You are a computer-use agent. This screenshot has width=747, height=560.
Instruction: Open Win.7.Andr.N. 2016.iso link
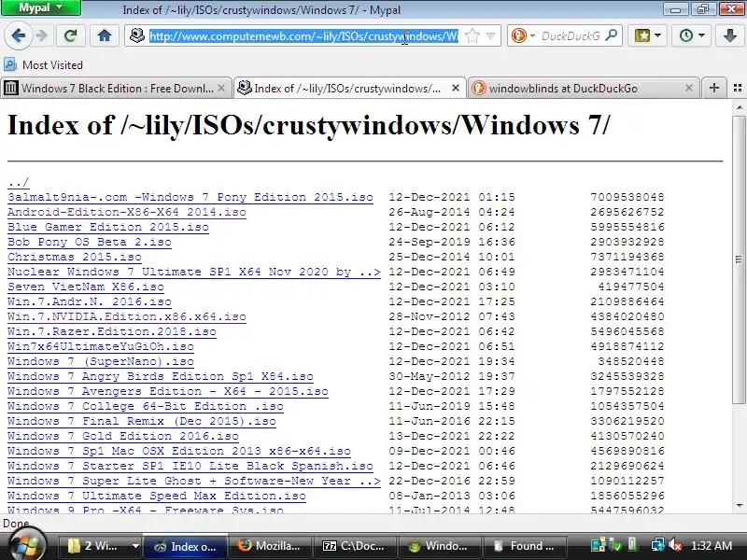pos(90,301)
